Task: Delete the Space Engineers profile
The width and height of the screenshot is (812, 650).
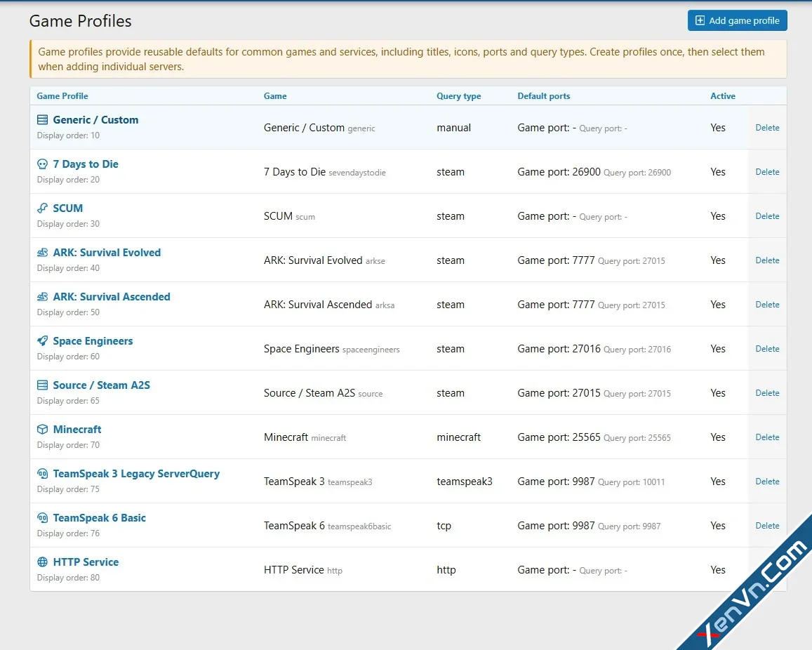Action: click(767, 349)
